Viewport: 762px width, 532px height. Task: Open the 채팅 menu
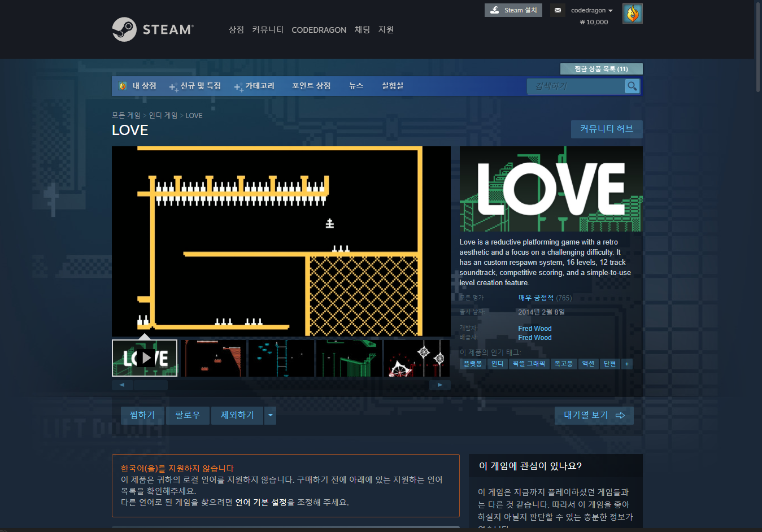click(x=362, y=29)
